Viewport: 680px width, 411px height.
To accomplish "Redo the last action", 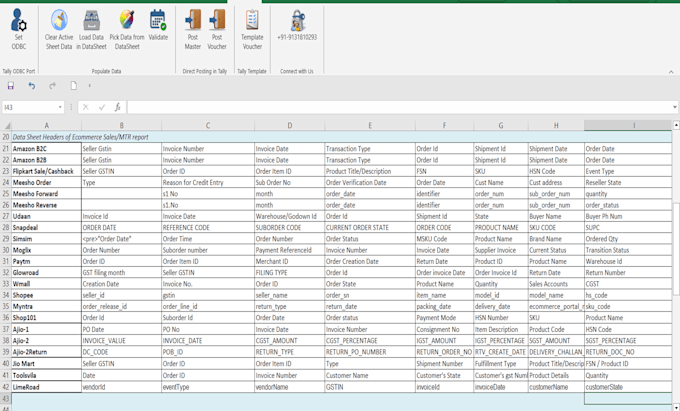I will pos(52,86).
